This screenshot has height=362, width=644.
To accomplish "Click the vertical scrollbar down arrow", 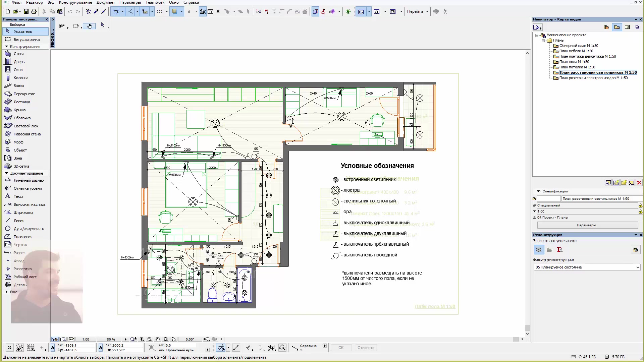I will tap(527, 334).
